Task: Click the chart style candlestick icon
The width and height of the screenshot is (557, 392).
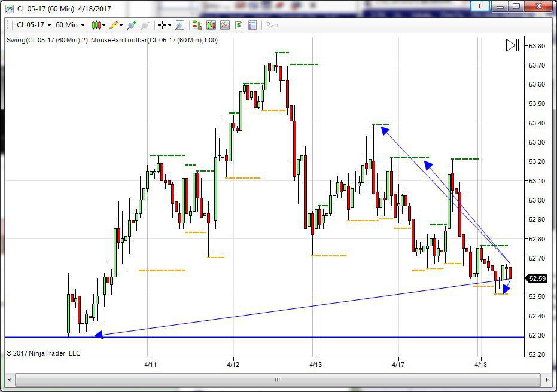Action: point(96,25)
